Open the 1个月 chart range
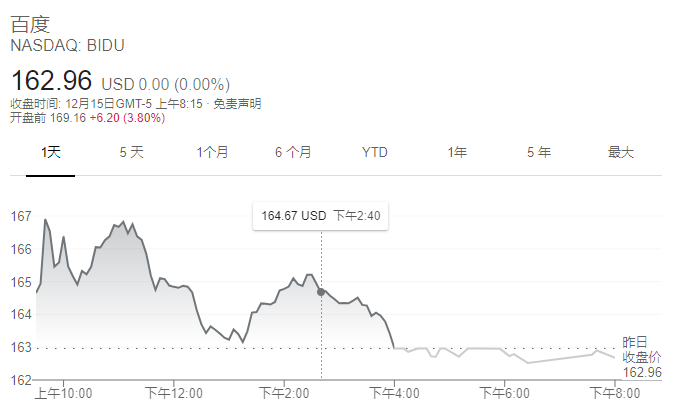Image resolution: width=686 pixels, height=415 pixels. coord(213,152)
